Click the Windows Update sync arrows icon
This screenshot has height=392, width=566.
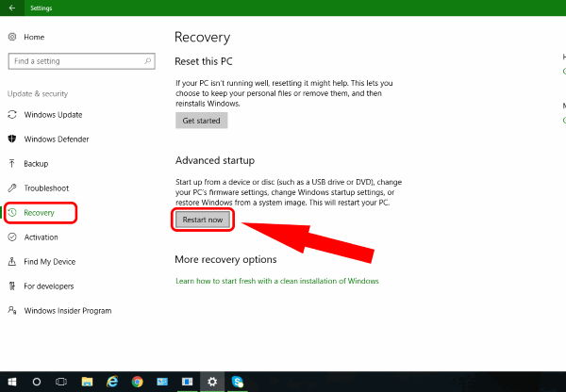coord(12,115)
